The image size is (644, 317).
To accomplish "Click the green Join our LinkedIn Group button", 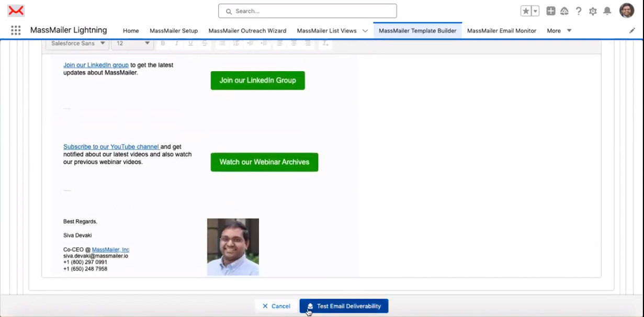I will [258, 81].
